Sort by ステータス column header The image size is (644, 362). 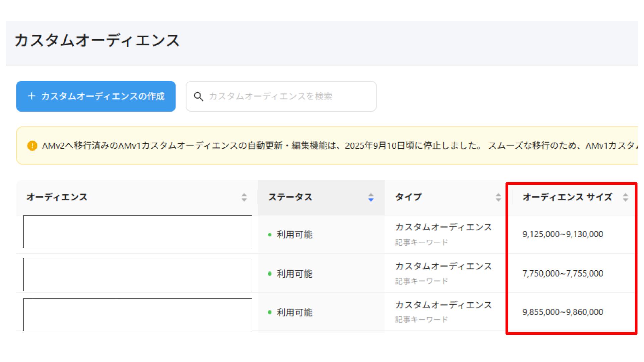pos(290,197)
